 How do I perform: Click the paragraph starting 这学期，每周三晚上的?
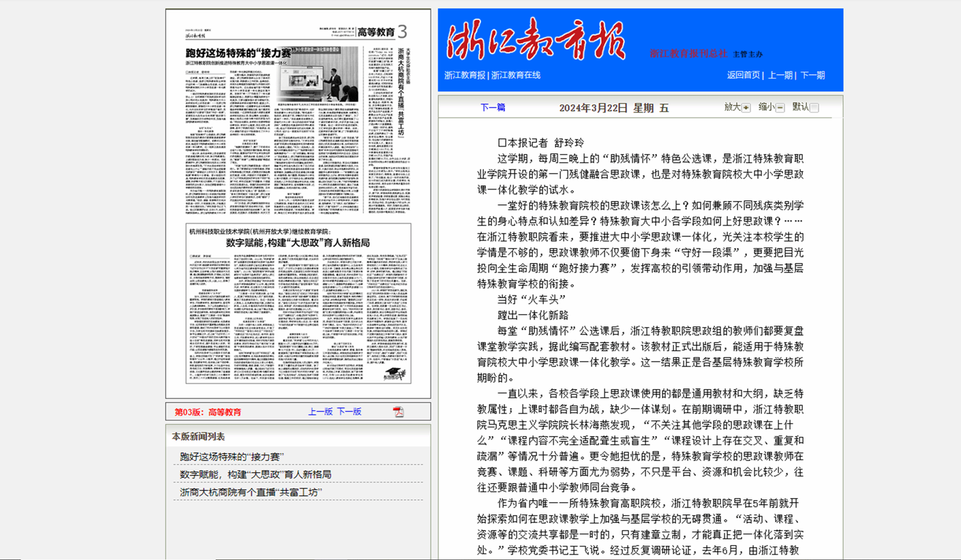coord(640,174)
